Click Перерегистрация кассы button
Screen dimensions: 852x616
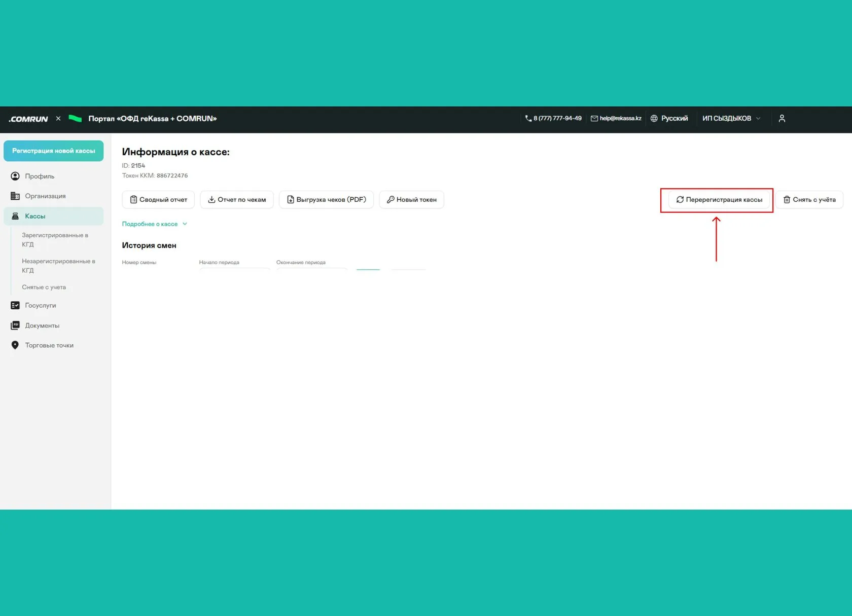(719, 199)
